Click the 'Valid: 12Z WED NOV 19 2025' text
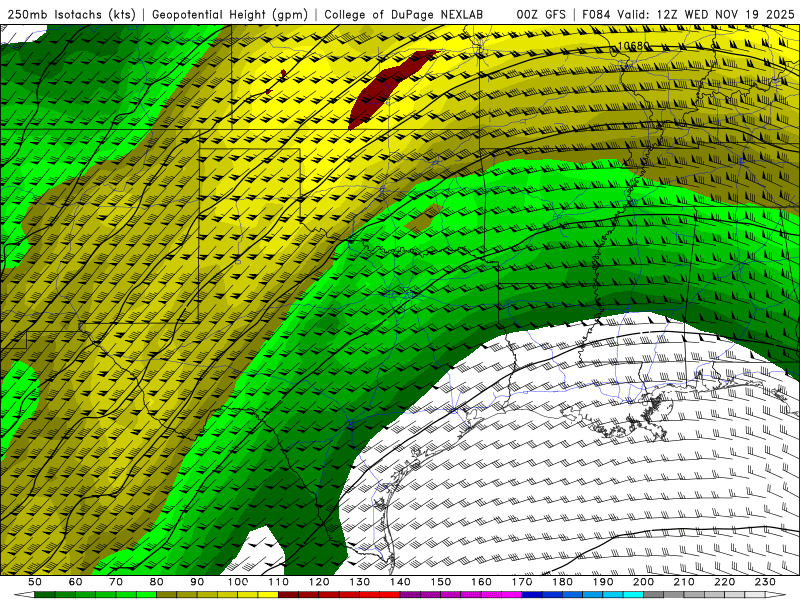This screenshot has width=800, height=600. (x=705, y=14)
